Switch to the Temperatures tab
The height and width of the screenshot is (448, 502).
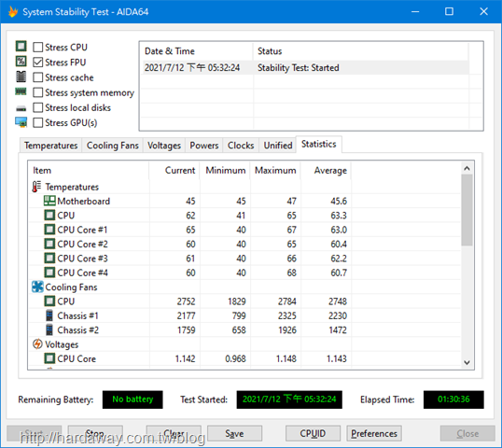pos(50,146)
